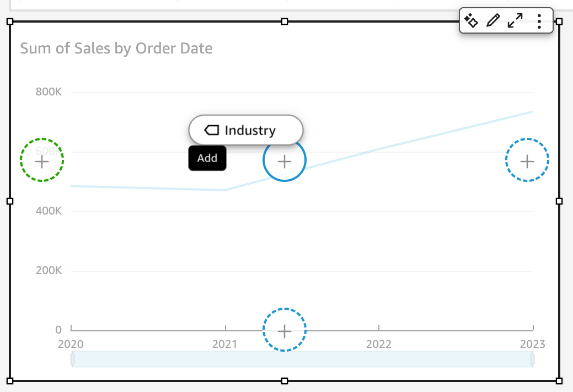Click the dashed plus circle on the right edge
This screenshot has height=392, width=573.
pos(527,160)
